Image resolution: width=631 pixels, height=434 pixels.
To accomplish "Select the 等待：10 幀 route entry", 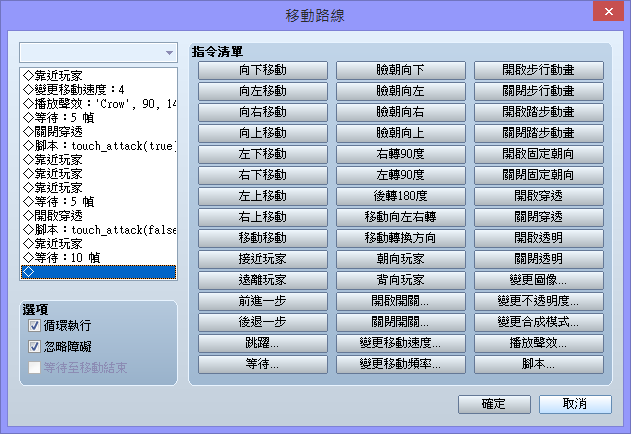I will click(x=99, y=258).
